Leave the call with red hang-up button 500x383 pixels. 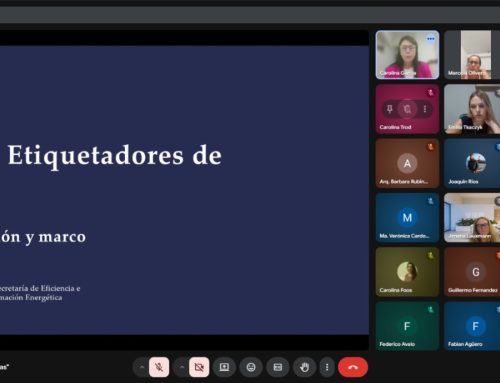coord(353,367)
